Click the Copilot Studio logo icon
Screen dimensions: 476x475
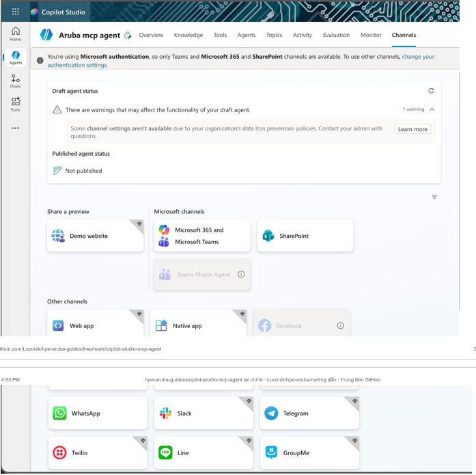[x=34, y=12]
